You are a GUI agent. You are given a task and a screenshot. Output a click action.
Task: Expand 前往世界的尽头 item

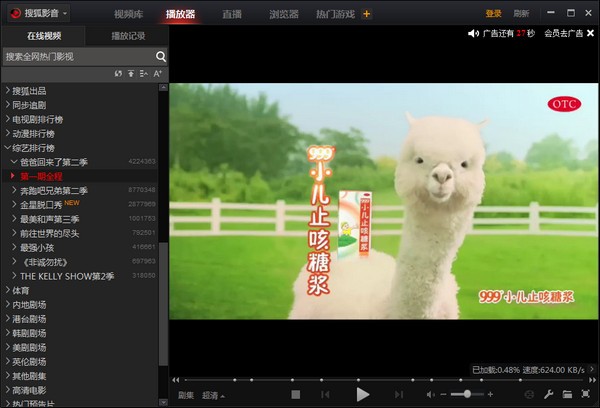click(x=15, y=233)
